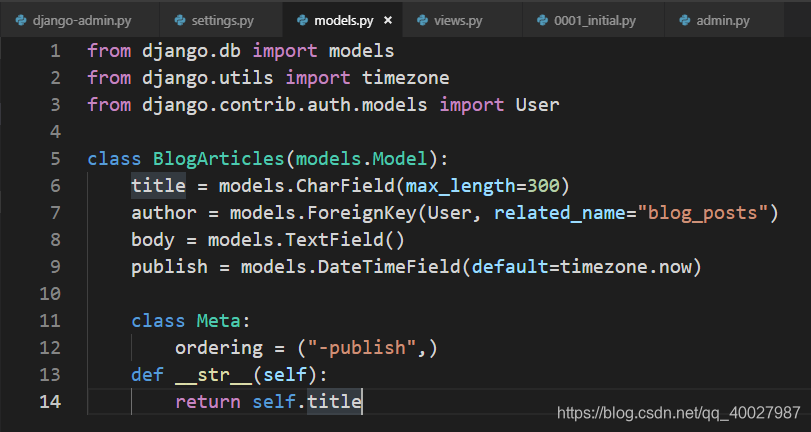The image size is (811, 432).
Task: Click the 'def' keyword on line 13
Action: coord(147,375)
